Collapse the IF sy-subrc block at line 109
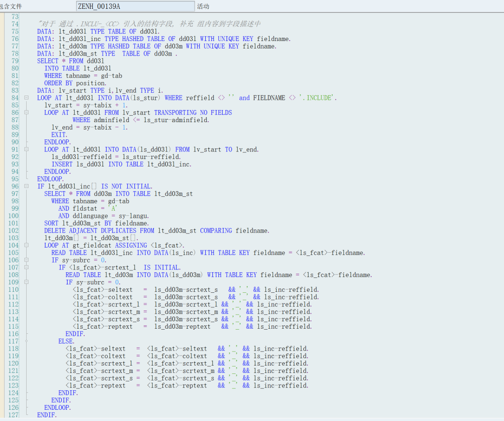504x421 pixels. point(26,282)
